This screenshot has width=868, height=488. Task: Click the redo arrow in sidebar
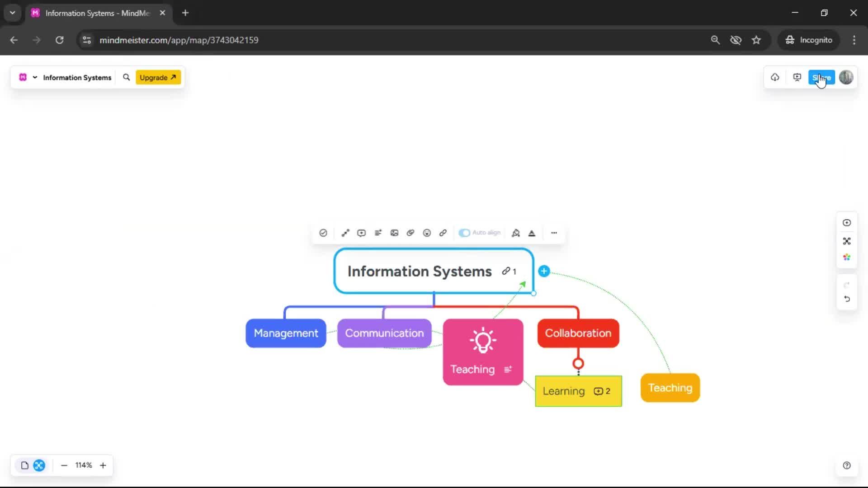coord(847,285)
